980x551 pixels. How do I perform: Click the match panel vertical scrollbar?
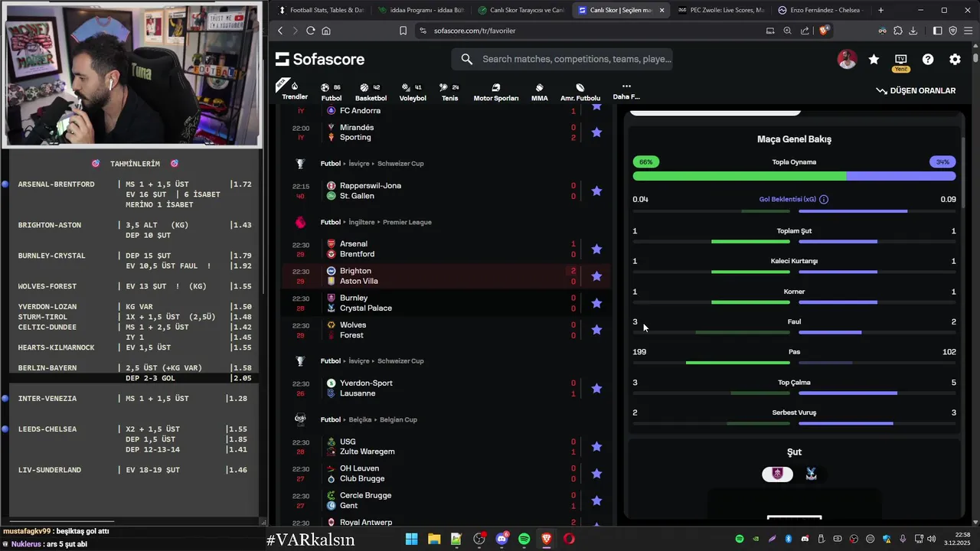coord(962,172)
